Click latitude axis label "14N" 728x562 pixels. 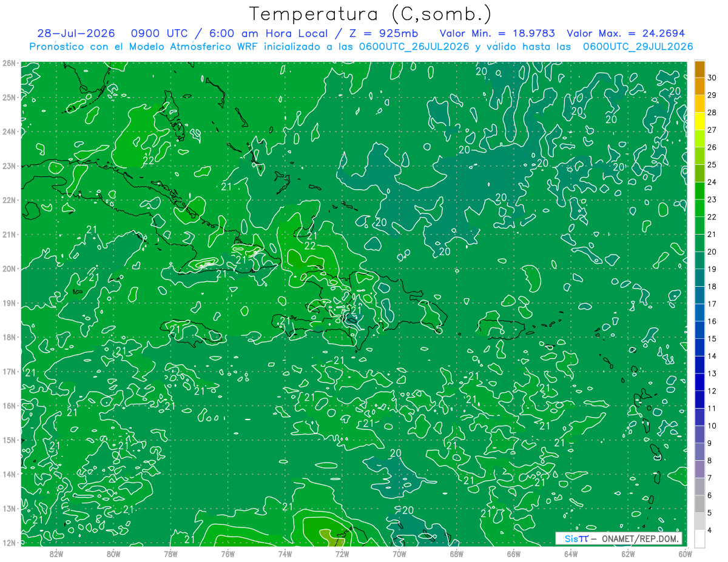click(8, 474)
